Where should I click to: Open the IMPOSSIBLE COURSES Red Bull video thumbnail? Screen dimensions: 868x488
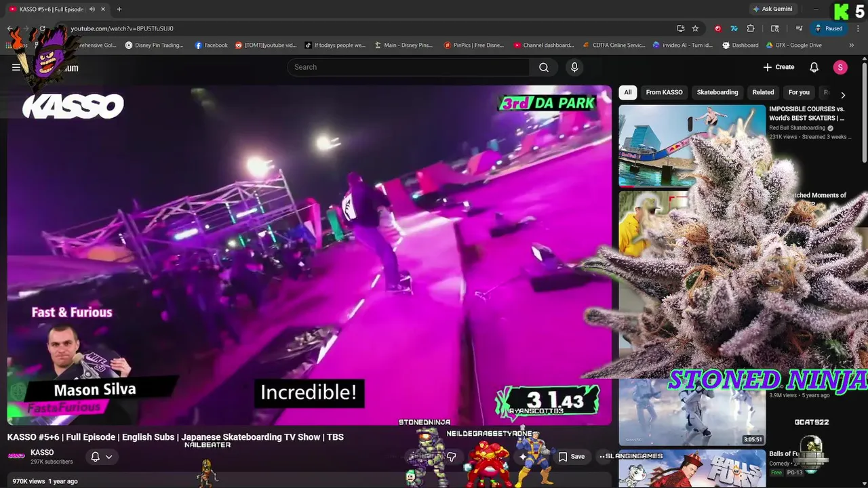692,145
